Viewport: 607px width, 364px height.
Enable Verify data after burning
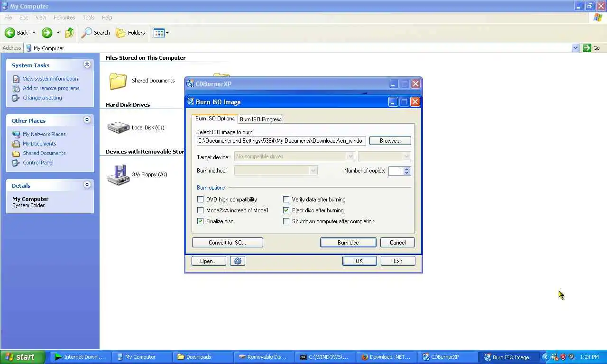[286, 200]
